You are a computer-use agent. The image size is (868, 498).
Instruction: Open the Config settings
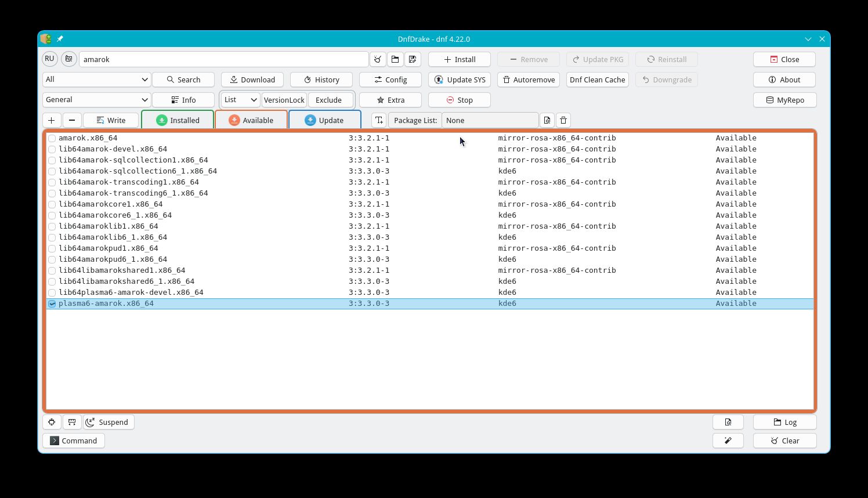tap(390, 80)
